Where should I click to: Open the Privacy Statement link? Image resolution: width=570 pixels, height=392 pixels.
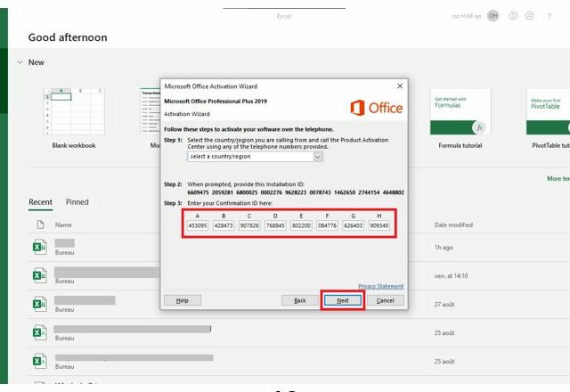380,286
